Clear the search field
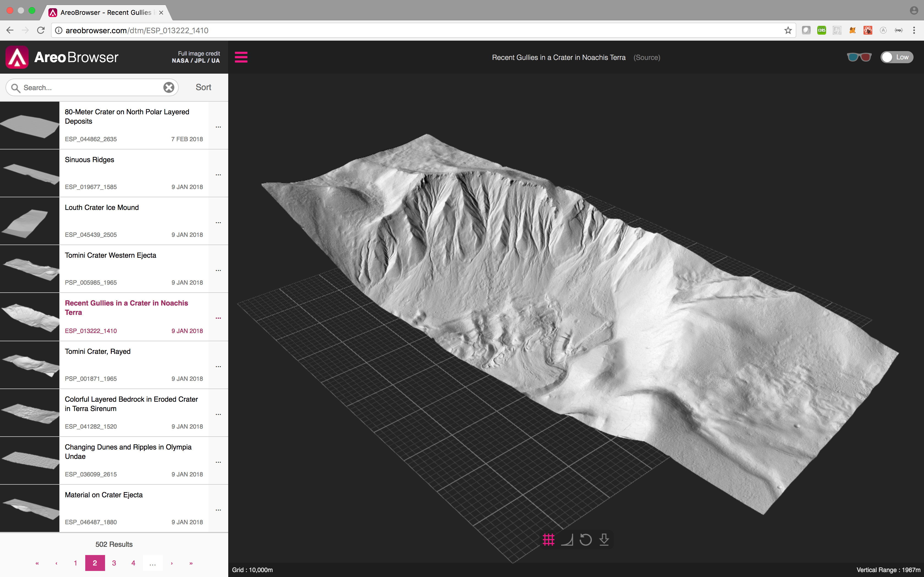 point(169,87)
